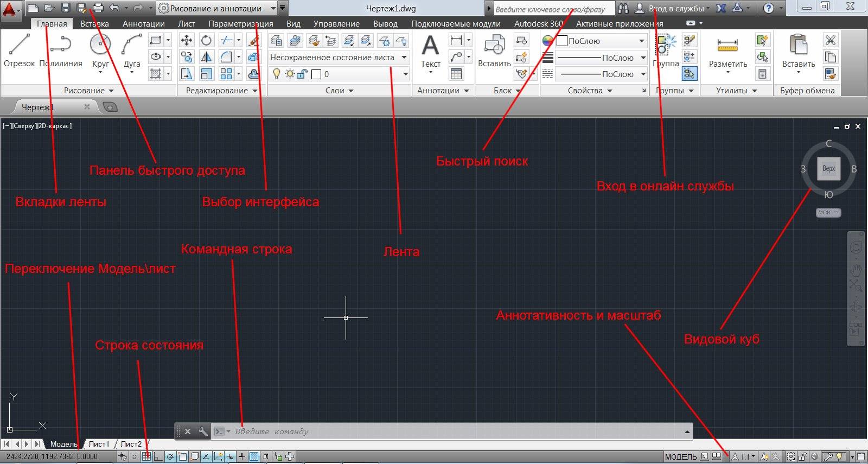
Task: Click the command line input field
Action: [x=456, y=431]
